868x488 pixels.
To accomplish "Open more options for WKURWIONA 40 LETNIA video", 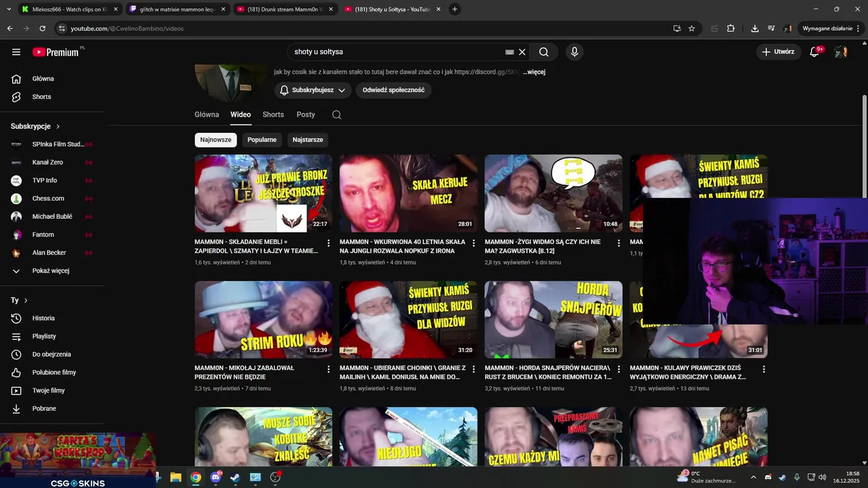I will coord(473,243).
